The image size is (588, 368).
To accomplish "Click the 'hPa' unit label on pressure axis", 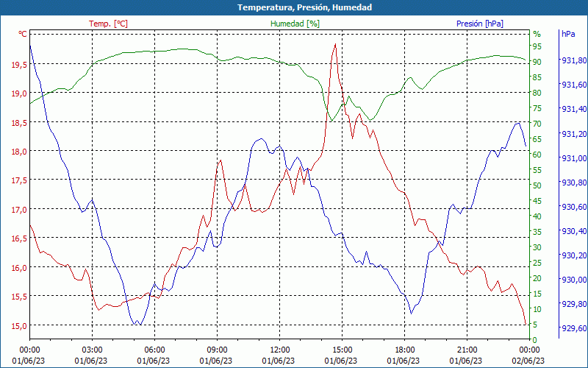I will pyautogui.click(x=568, y=34).
